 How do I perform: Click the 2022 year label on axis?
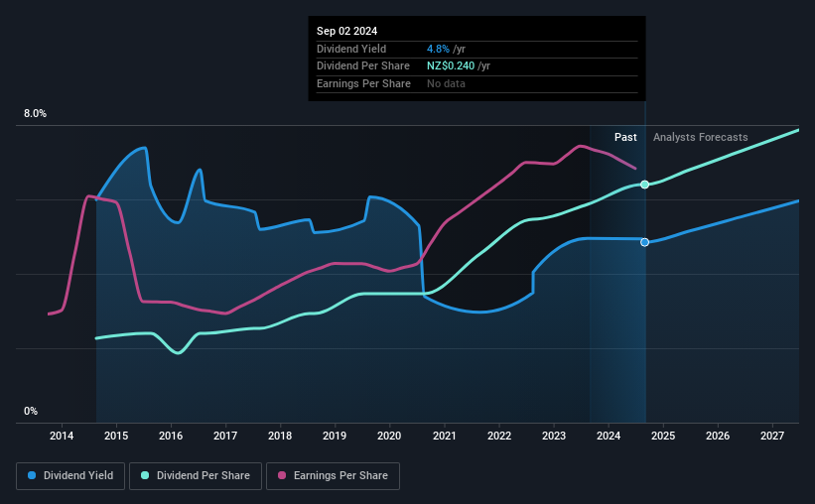[x=499, y=436]
